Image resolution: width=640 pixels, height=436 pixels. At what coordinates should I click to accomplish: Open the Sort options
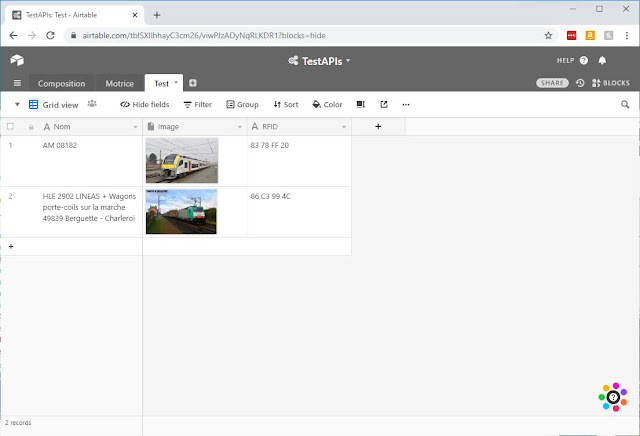pyautogui.click(x=286, y=105)
